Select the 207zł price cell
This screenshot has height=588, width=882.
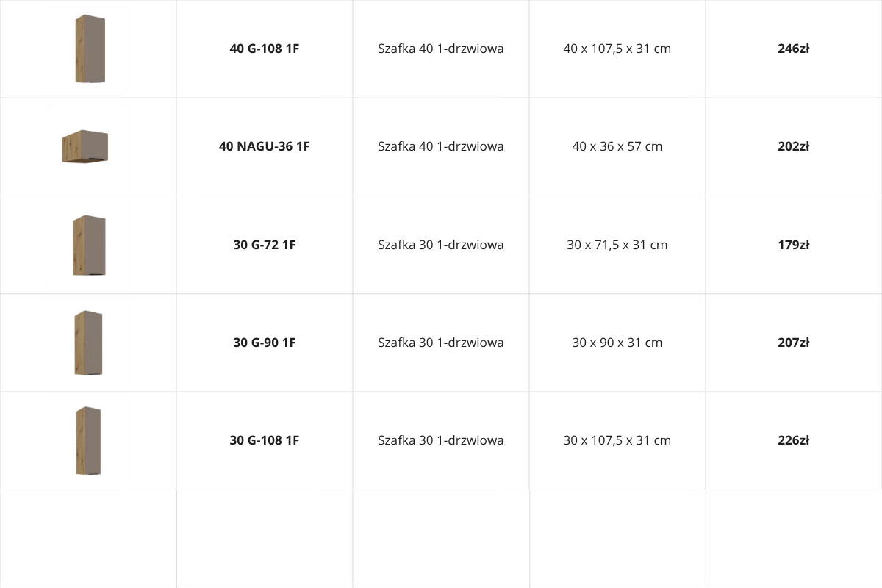coord(794,343)
